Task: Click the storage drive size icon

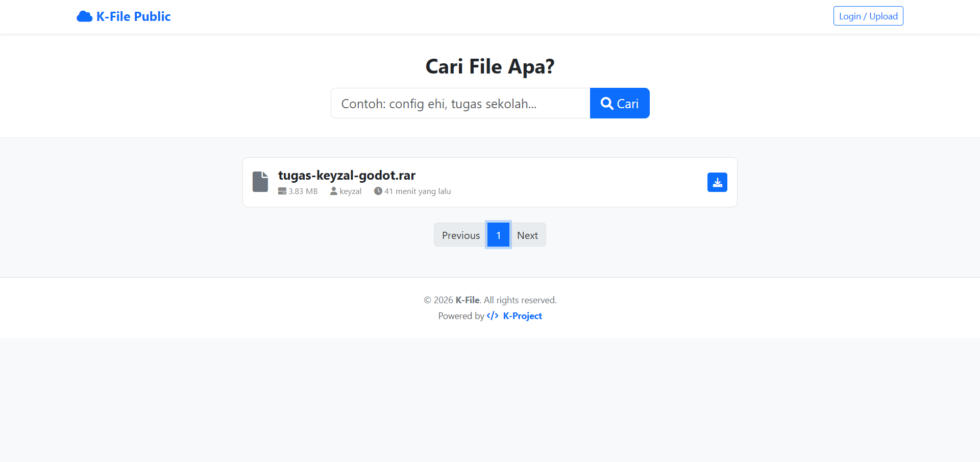Action: (x=282, y=191)
